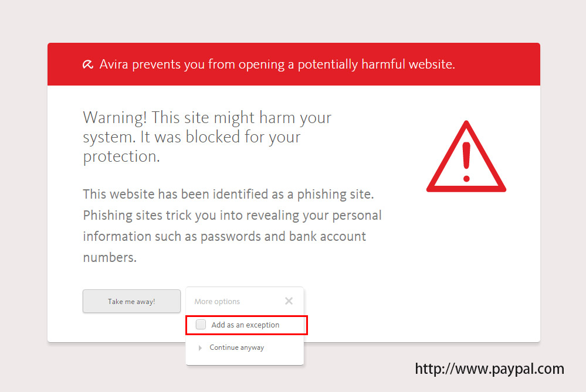This screenshot has width=586, height=392.
Task: Click the Avira umbrella logo icon
Action: point(88,64)
